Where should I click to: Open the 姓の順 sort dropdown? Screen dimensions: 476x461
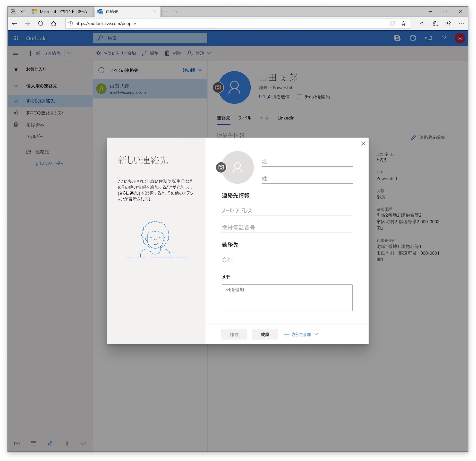pos(192,70)
